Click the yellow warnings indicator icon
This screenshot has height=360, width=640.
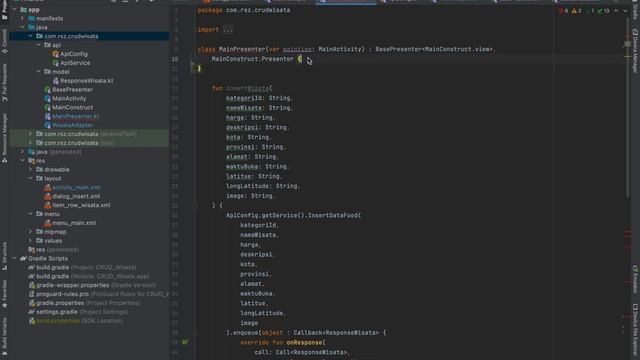pyautogui.click(x=574, y=11)
